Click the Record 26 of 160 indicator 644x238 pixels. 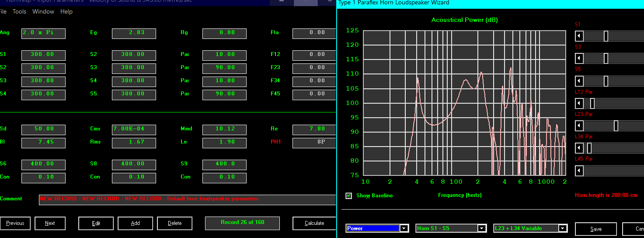(x=243, y=223)
